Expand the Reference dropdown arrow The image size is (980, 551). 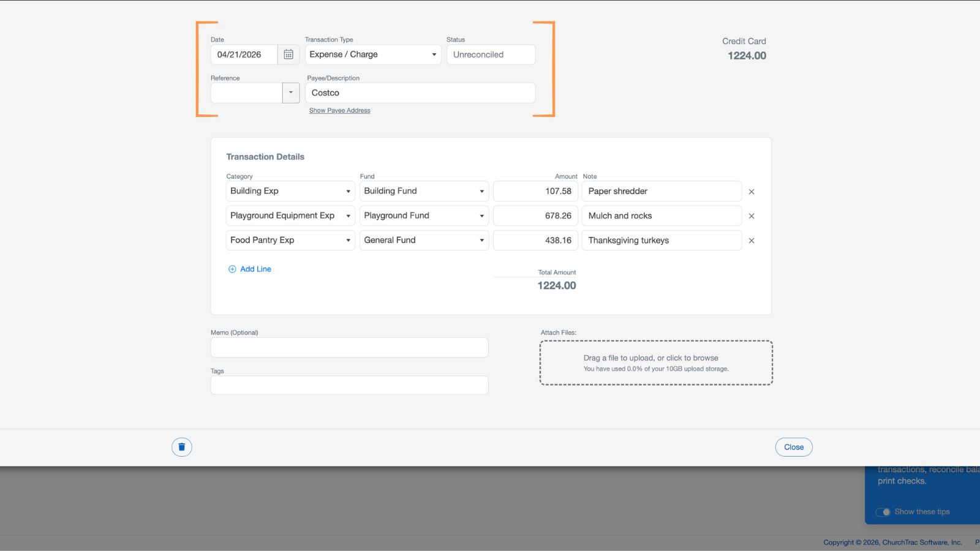point(291,93)
